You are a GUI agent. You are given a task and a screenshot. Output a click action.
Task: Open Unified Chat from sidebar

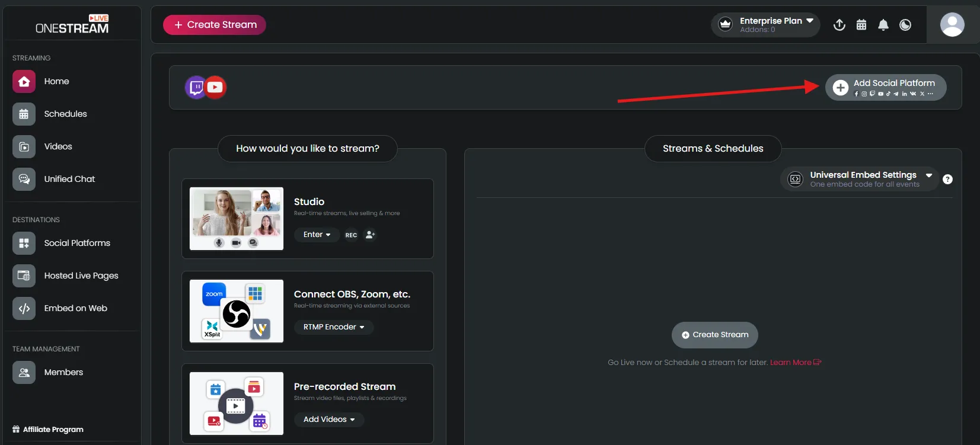pyautogui.click(x=69, y=179)
